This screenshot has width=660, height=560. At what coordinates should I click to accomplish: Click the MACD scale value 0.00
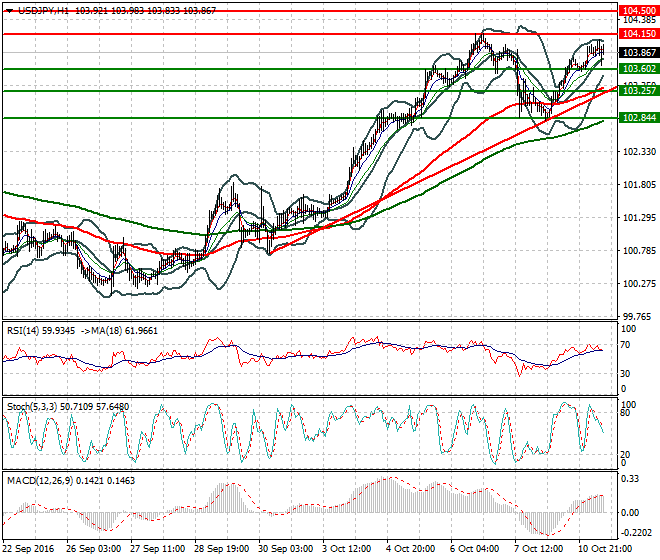tap(630, 513)
